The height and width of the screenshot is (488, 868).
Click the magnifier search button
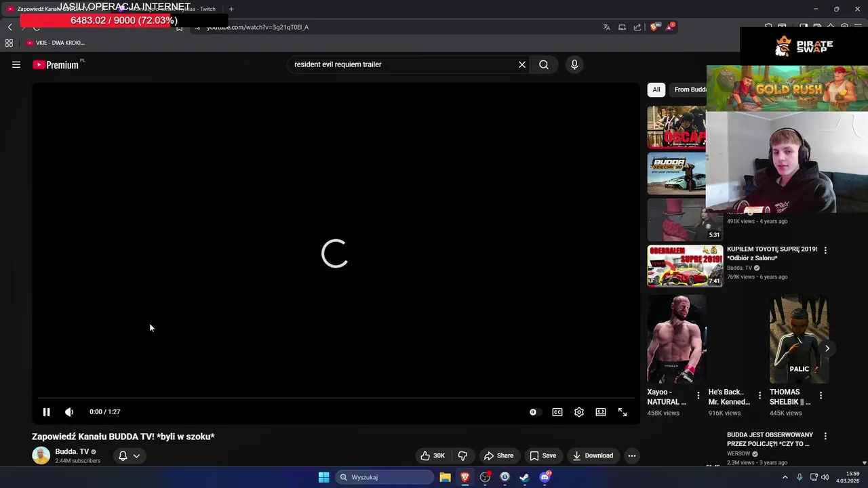pyautogui.click(x=544, y=64)
